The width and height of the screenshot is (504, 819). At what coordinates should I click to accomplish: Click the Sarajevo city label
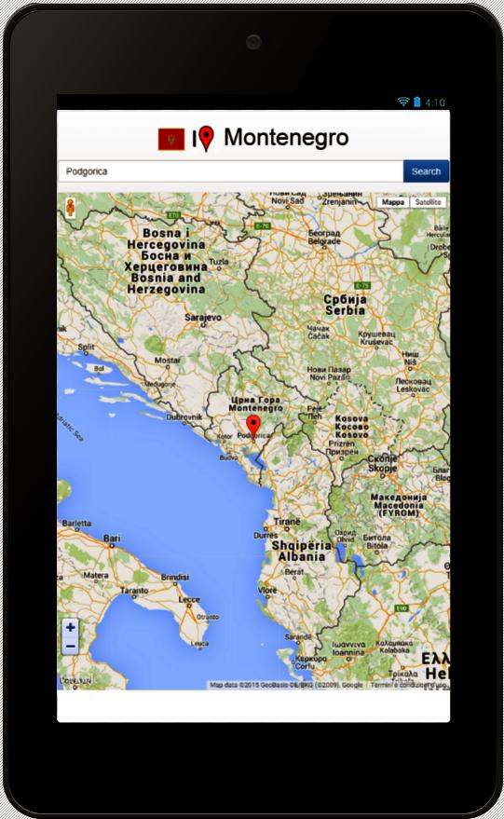[203, 317]
